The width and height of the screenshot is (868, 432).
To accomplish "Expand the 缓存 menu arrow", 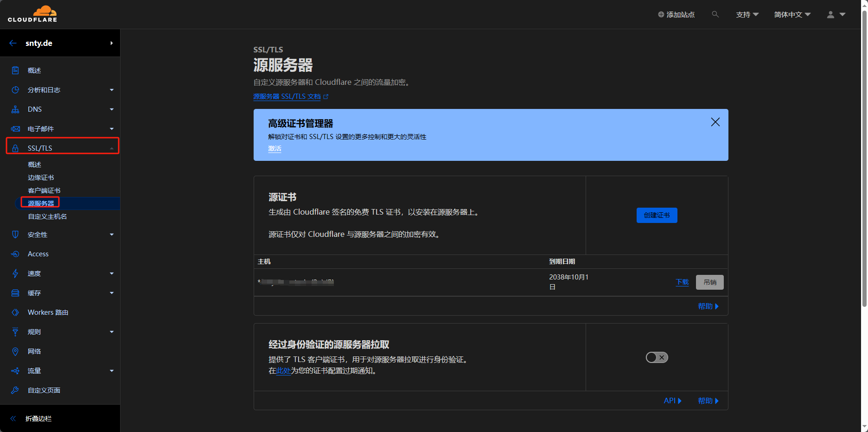I will 112,293.
